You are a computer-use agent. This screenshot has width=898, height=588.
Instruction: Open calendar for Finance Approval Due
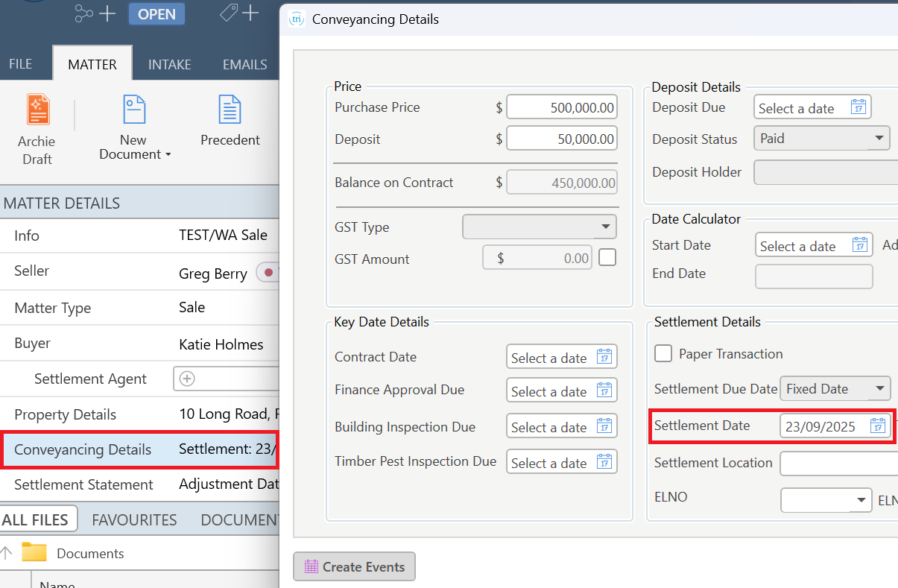pos(604,391)
